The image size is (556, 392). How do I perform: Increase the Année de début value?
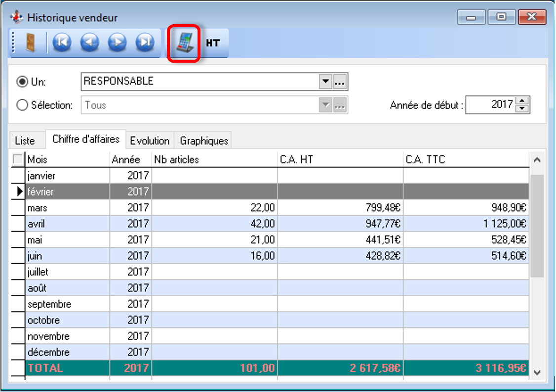pos(522,101)
